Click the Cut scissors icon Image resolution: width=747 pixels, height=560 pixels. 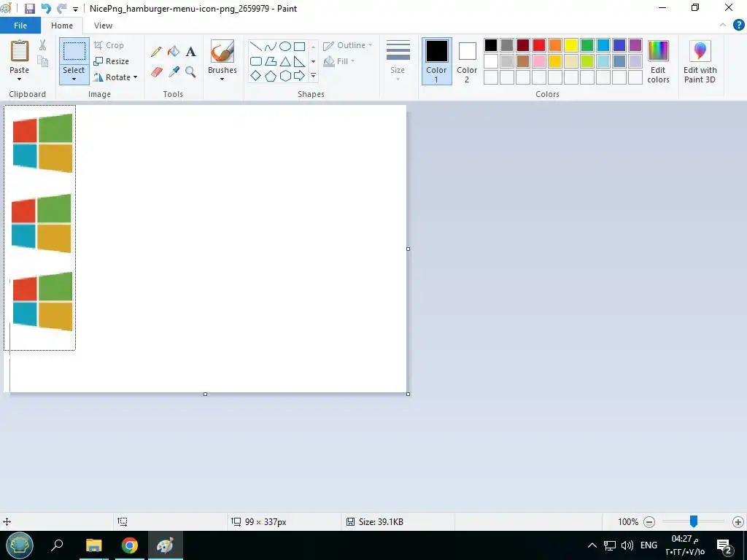pos(42,45)
